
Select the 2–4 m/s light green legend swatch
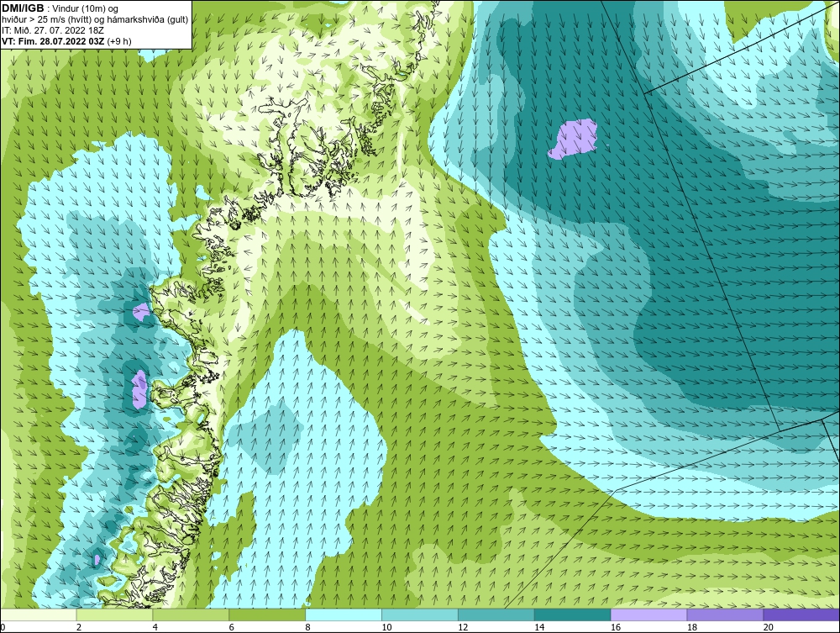coord(114,615)
